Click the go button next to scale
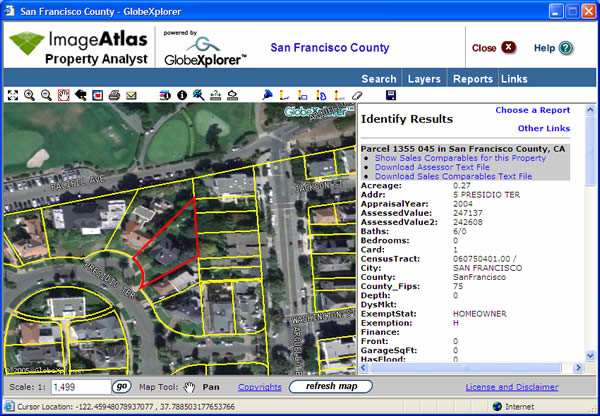600x416 pixels. click(122, 387)
